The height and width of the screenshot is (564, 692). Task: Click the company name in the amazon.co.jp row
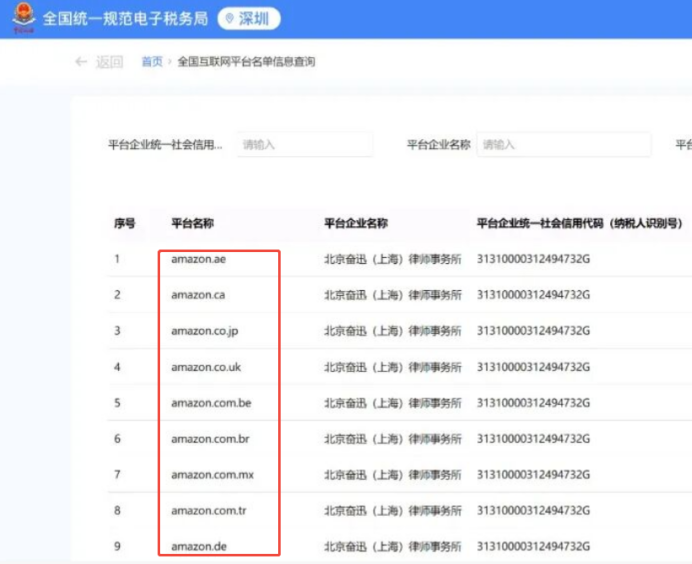tap(393, 331)
